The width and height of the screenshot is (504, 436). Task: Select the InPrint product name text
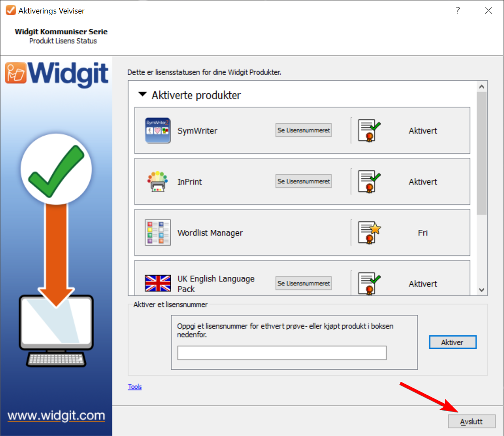(x=189, y=182)
